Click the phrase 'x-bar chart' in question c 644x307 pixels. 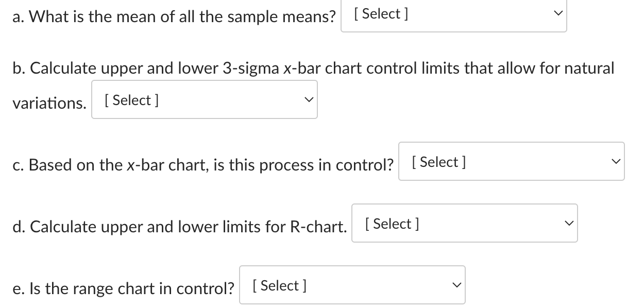coord(165,165)
